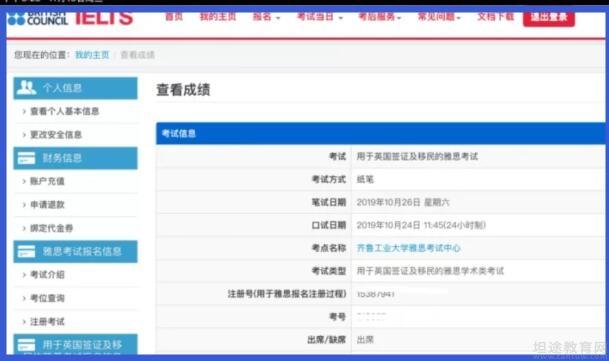
Task: Open 申请退款 in sidebar
Action: (47, 205)
